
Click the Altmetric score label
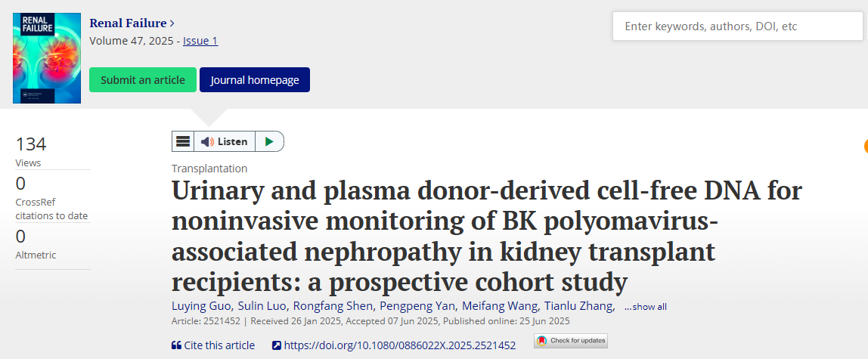click(36, 255)
